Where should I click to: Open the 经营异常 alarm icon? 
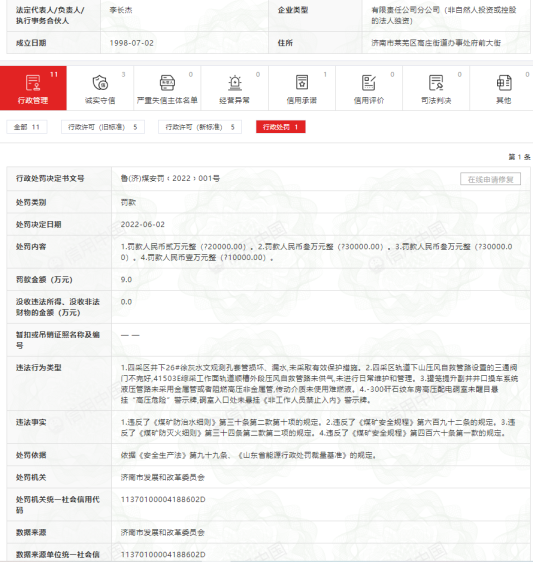pos(235,83)
